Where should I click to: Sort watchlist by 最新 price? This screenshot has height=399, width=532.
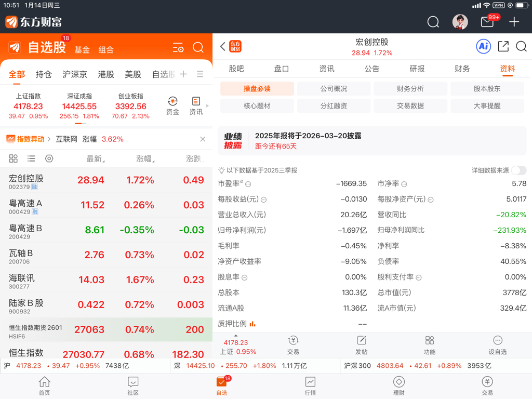(x=96, y=159)
